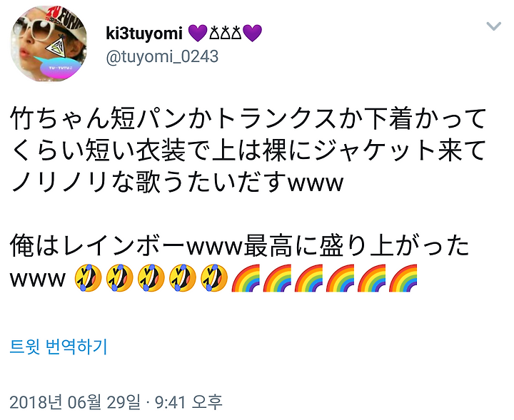Click the ki3tuyomi display name
514x420 pixels.
click(x=144, y=33)
